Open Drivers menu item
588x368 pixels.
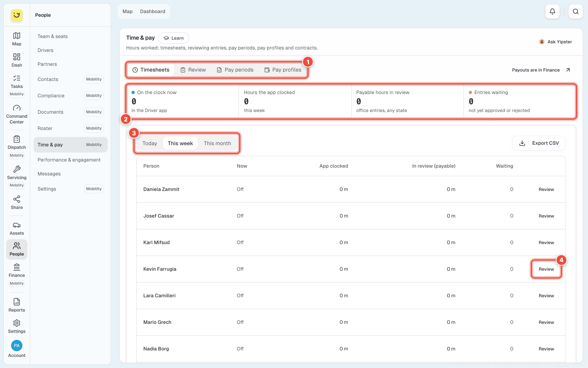(x=70, y=50)
